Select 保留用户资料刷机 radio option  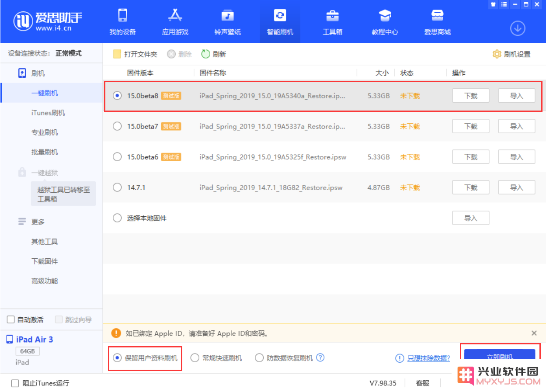(117, 358)
